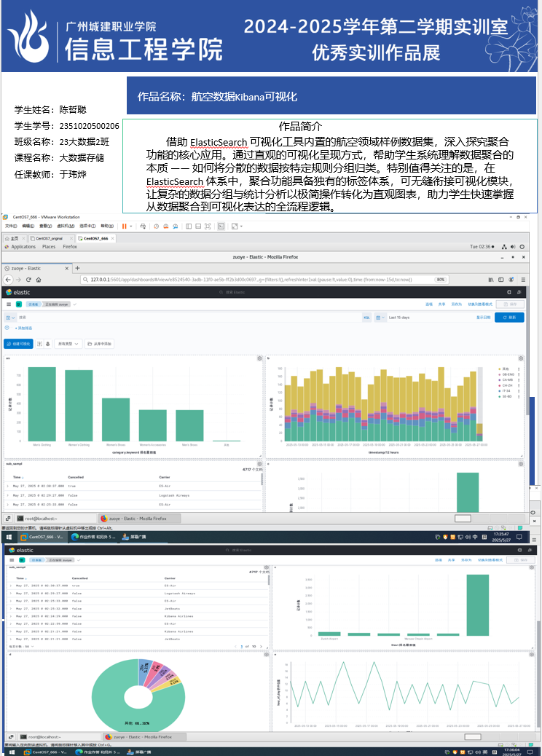This screenshot has width=542, height=756.
Task: Toggle the SE-BD legend series
Action: [x=506, y=397]
